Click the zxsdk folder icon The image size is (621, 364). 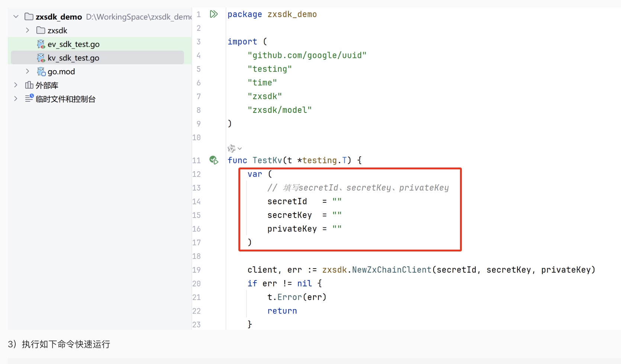(x=41, y=30)
